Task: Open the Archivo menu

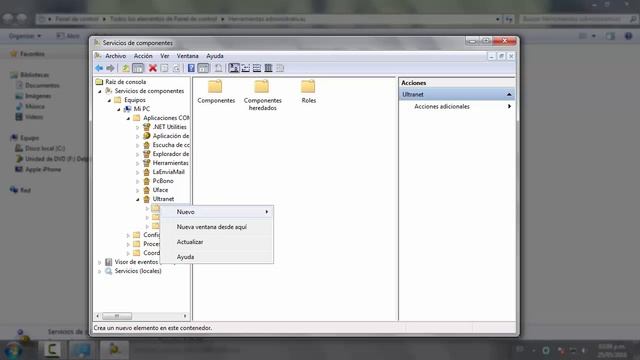Action: (116, 56)
